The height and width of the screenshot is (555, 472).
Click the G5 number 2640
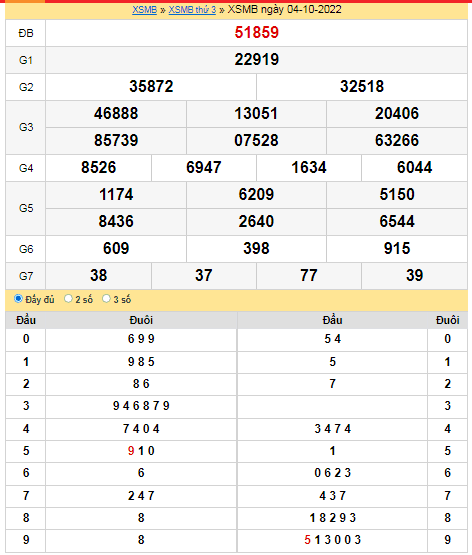tap(256, 222)
